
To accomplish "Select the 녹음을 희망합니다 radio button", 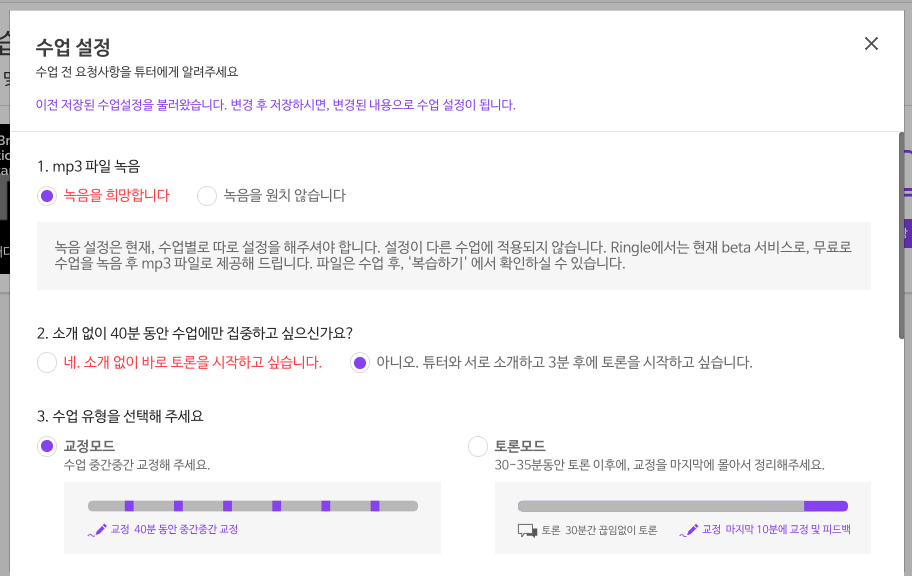I will click(46, 195).
